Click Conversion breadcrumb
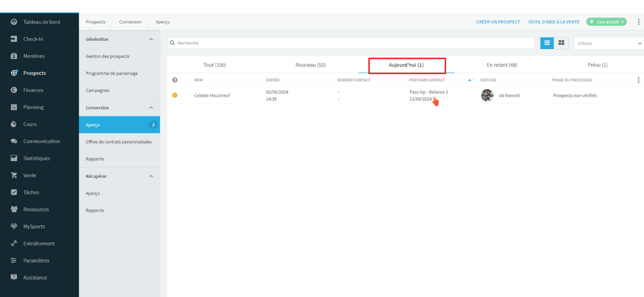 [130, 22]
